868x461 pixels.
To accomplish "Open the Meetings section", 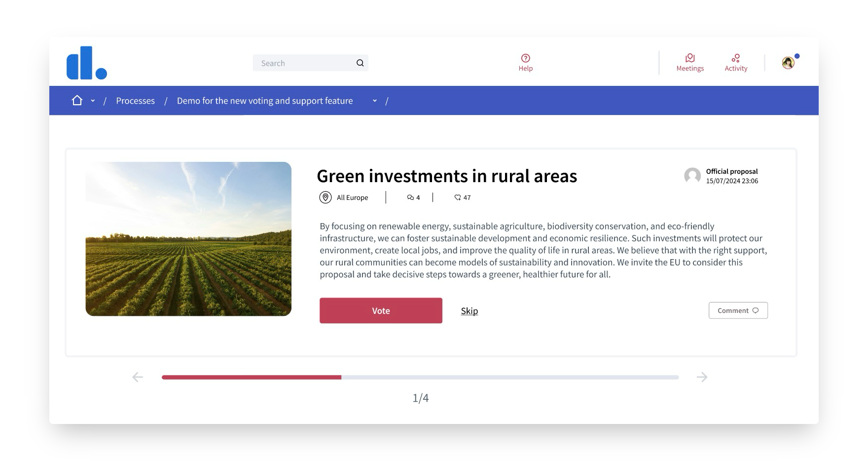I will pyautogui.click(x=689, y=63).
